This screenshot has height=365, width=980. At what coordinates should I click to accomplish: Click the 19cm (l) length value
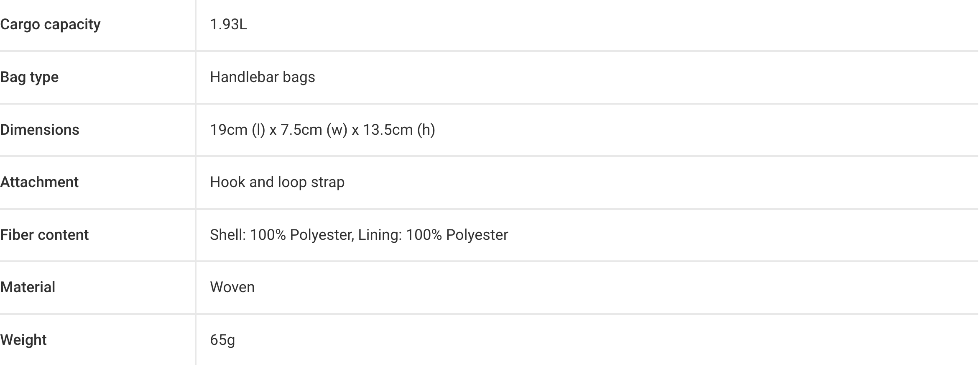pyautogui.click(x=237, y=130)
